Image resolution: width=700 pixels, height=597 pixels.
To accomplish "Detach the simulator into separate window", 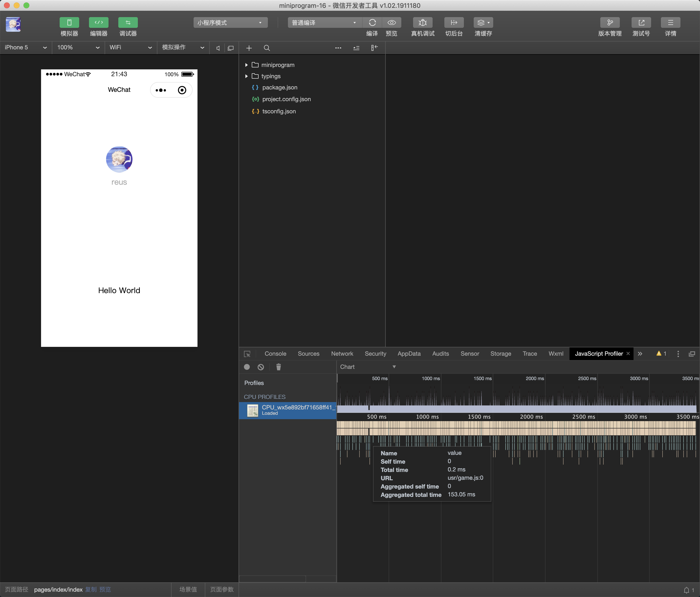I will click(231, 48).
